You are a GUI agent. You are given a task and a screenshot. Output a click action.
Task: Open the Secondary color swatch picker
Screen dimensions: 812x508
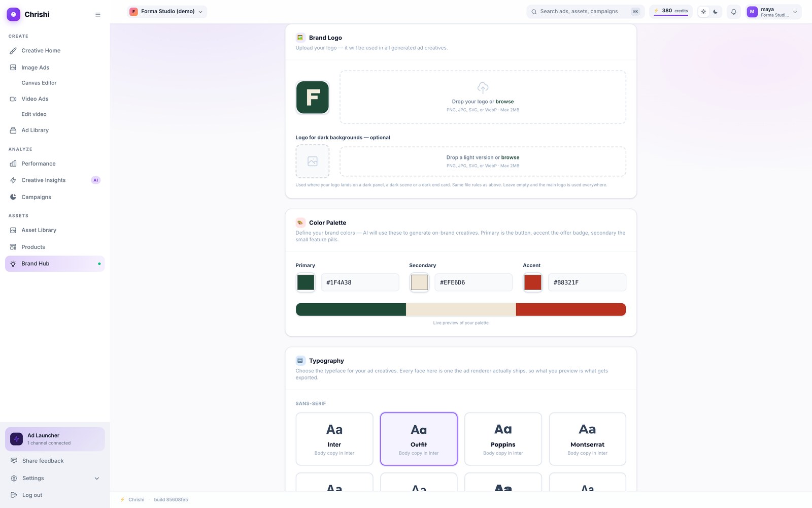[419, 282]
